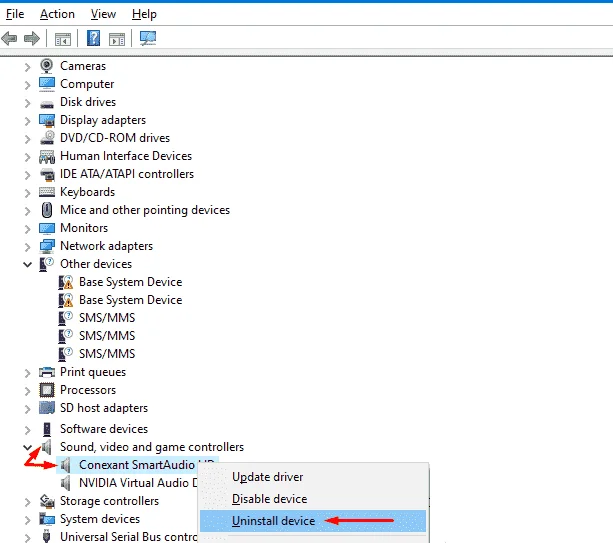
Task: Expand the Storage controllers category
Action: 27,502
